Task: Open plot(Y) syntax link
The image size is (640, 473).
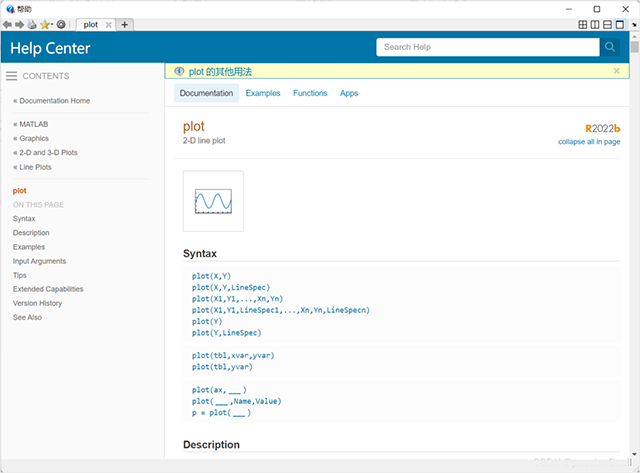Action: tap(207, 322)
